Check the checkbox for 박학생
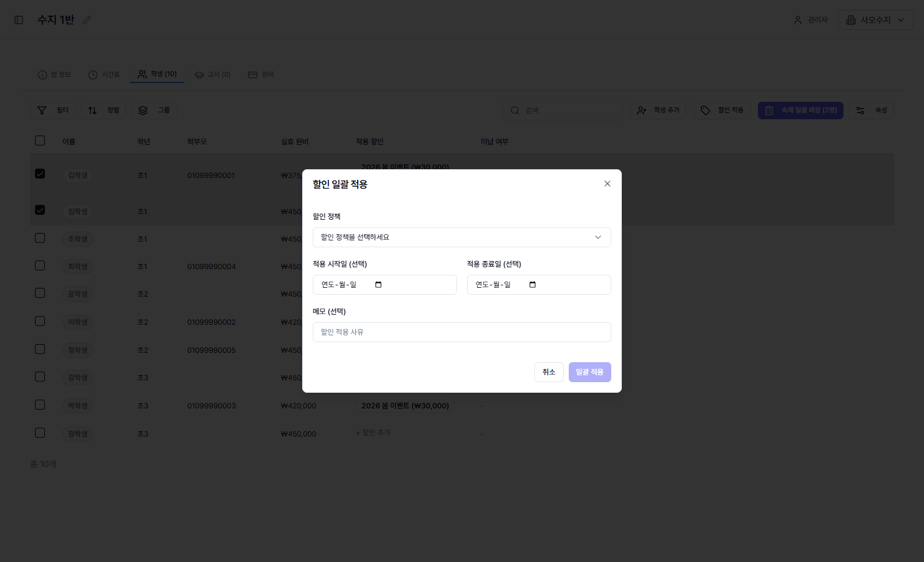 pyautogui.click(x=40, y=405)
